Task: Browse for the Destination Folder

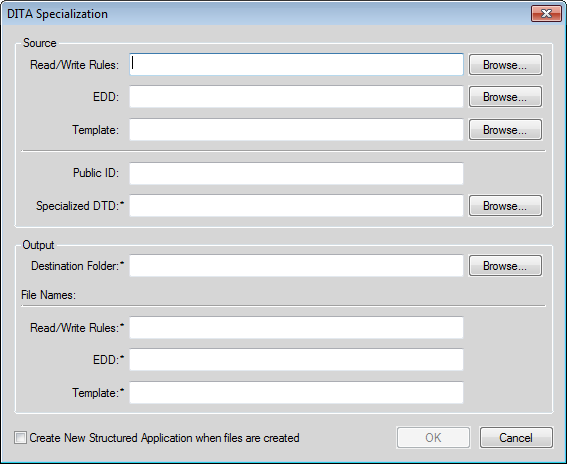Action: pos(505,265)
